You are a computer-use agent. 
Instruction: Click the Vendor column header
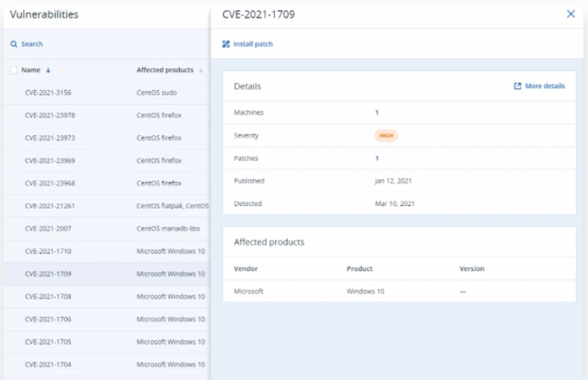[x=246, y=268]
